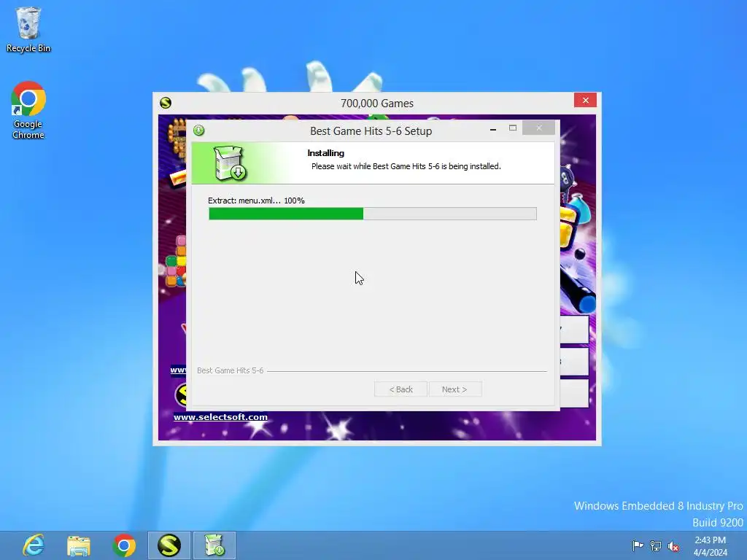The height and width of the screenshot is (560, 747).
Task: Open the Recycle Bin desktop icon
Action: (x=28, y=29)
